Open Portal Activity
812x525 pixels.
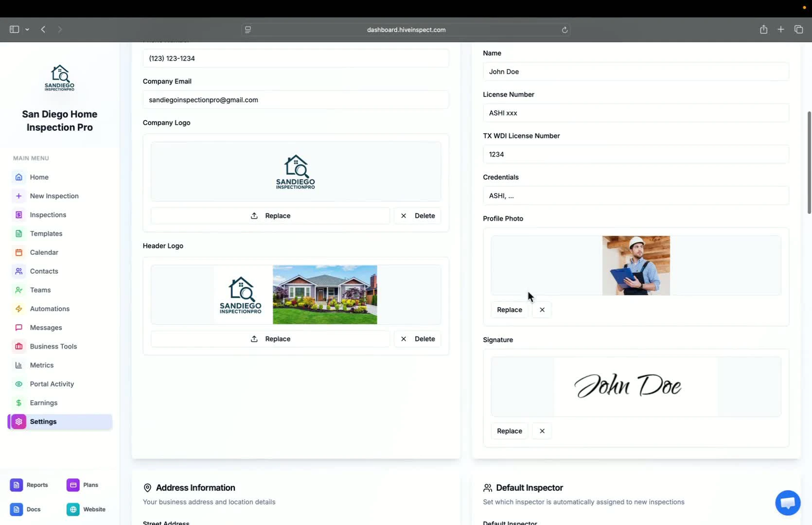pos(52,384)
